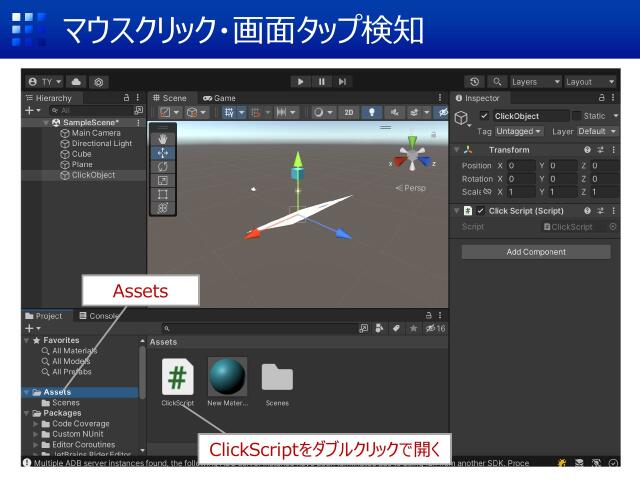Open the Layout dropdown
Viewport: 640px width, 480px height.
point(590,81)
